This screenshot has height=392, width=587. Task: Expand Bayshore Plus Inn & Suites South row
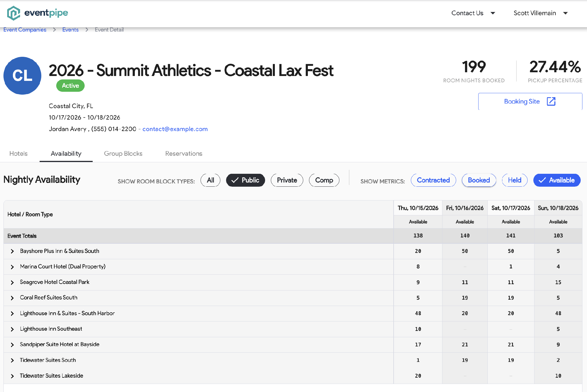[12, 251]
